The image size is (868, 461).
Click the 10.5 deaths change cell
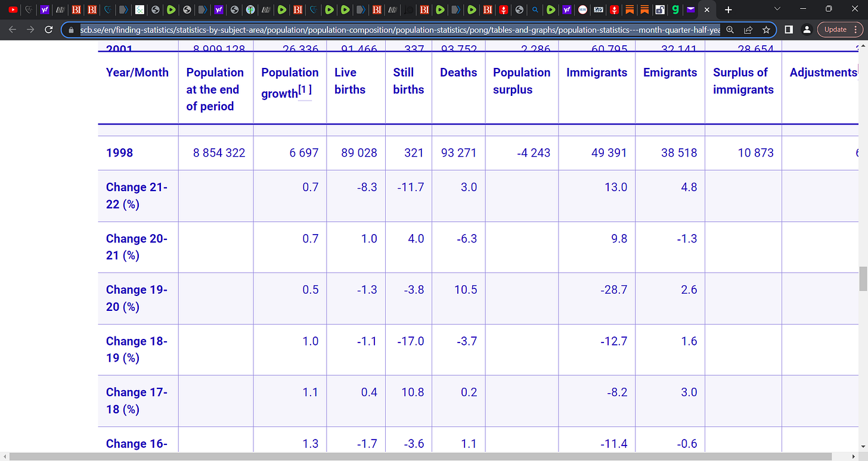(466, 290)
